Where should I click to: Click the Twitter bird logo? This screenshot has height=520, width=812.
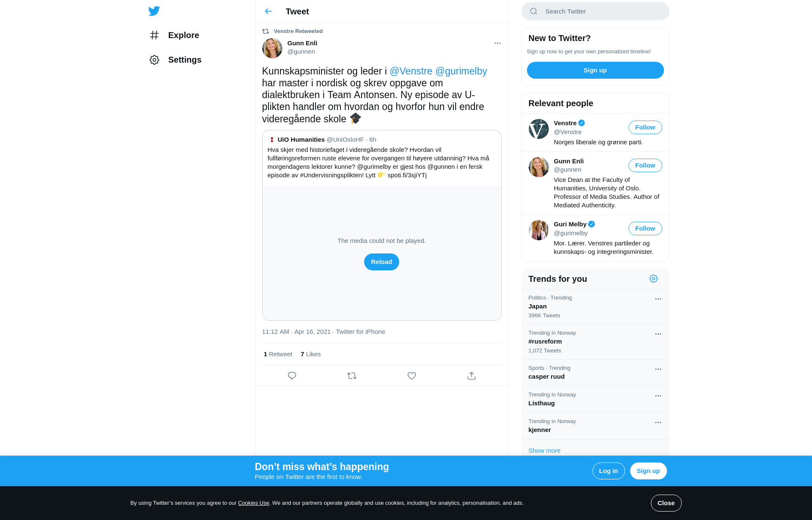pyautogui.click(x=154, y=11)
